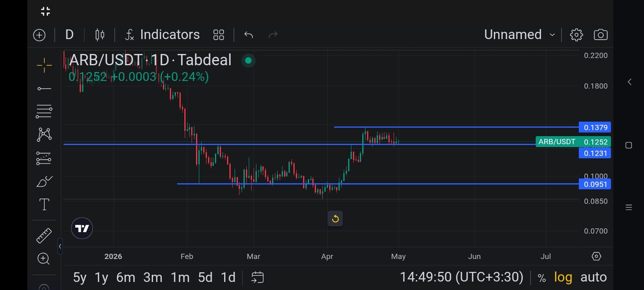Select the crosshair cursor tool

click(44, 65)
